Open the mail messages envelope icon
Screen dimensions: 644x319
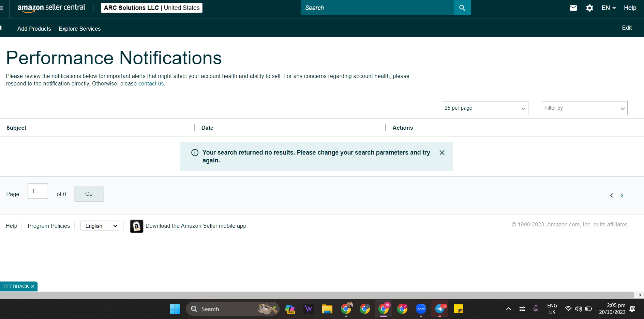tap(573, 8)
